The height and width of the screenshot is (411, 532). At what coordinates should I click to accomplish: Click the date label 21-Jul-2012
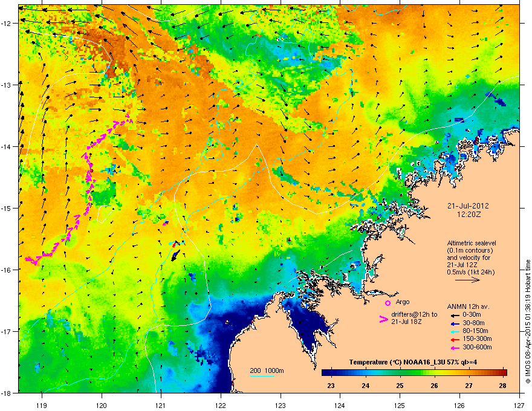coord(468,206)
